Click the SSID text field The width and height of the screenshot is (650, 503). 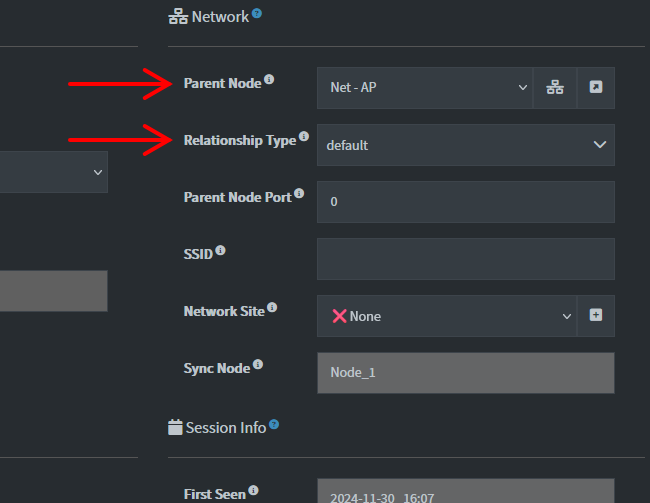(465, 259)
